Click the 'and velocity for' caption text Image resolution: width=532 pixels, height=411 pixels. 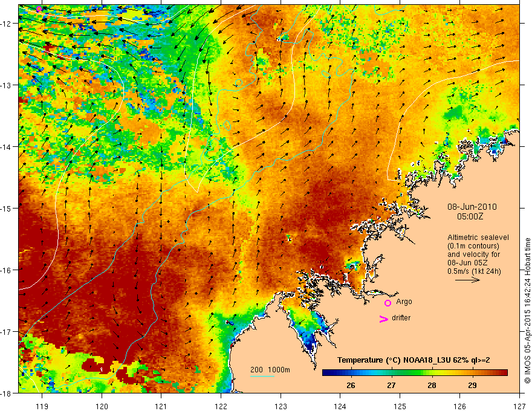coord(473,254)
